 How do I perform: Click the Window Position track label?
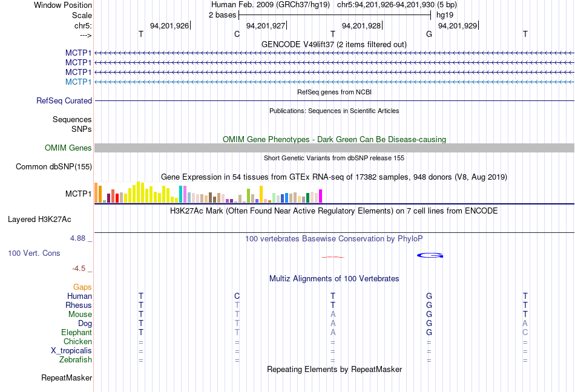point(63,5)
